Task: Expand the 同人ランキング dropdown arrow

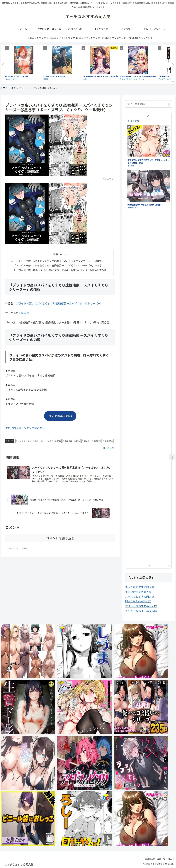Action: (164, 29)
